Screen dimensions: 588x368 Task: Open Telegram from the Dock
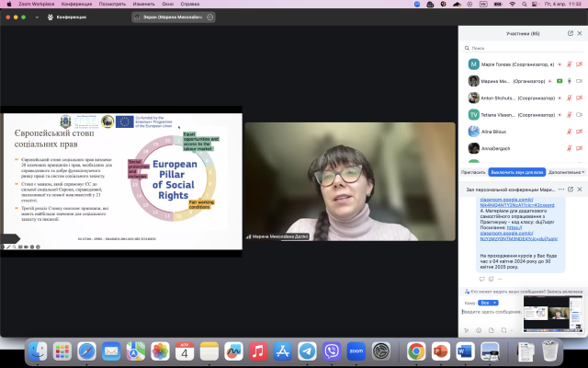[x=308, y=351]
